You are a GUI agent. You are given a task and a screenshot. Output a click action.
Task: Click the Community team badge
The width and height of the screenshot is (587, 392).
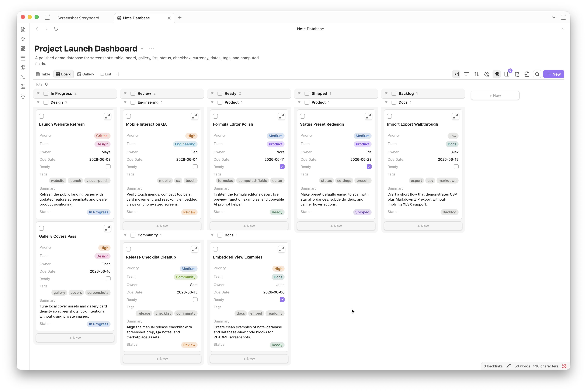coord(185,277)
